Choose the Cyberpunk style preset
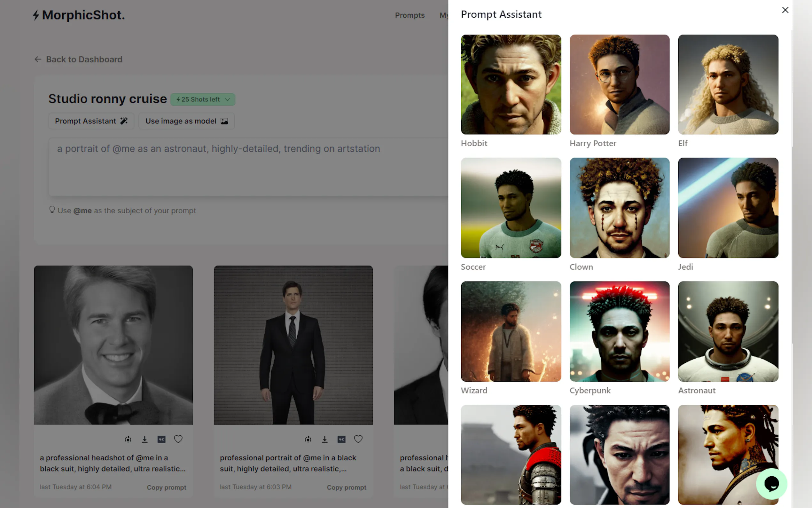This screenshot has width=812, height=508. pos(619,331)
